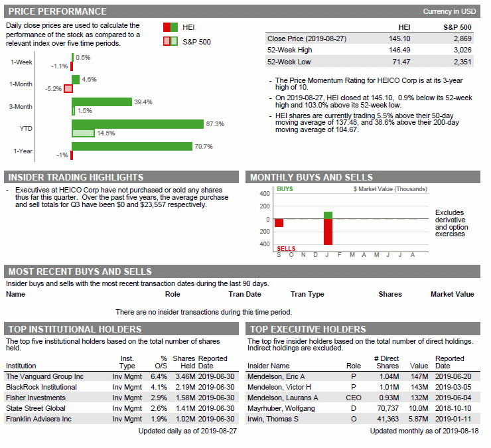Screen dimensions: 491x448
Task: Select the S&P 500 close price 2,869
Action: pos(462,39)
